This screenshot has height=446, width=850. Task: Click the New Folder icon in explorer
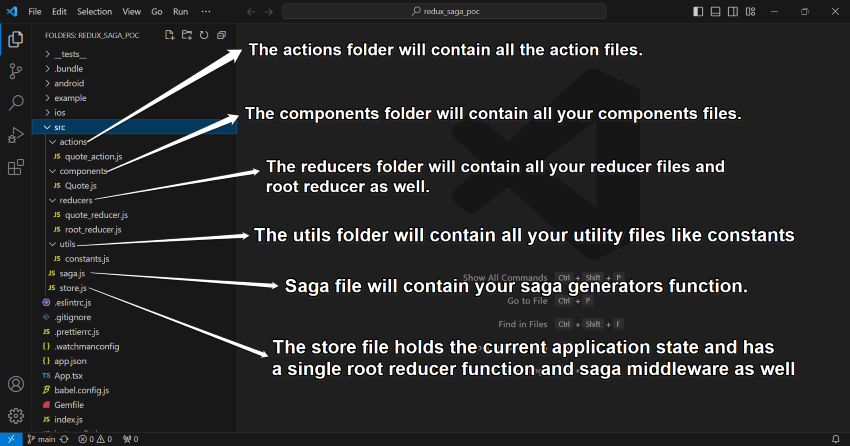(186, 35)
